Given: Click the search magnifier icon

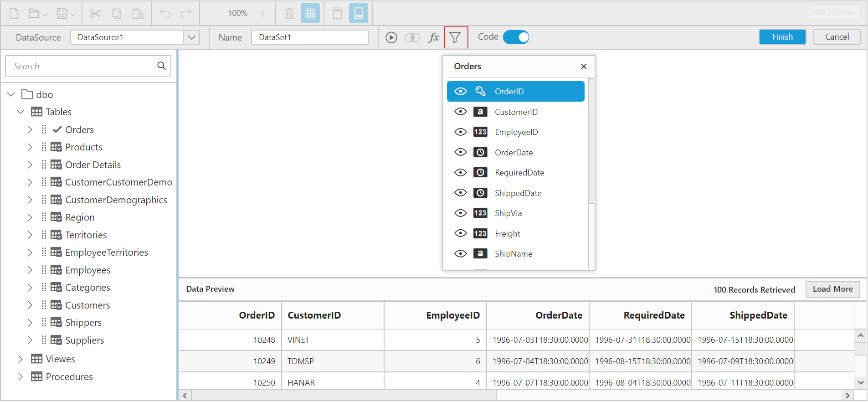Looking at the screenshot, I should [x=161, y=66].
